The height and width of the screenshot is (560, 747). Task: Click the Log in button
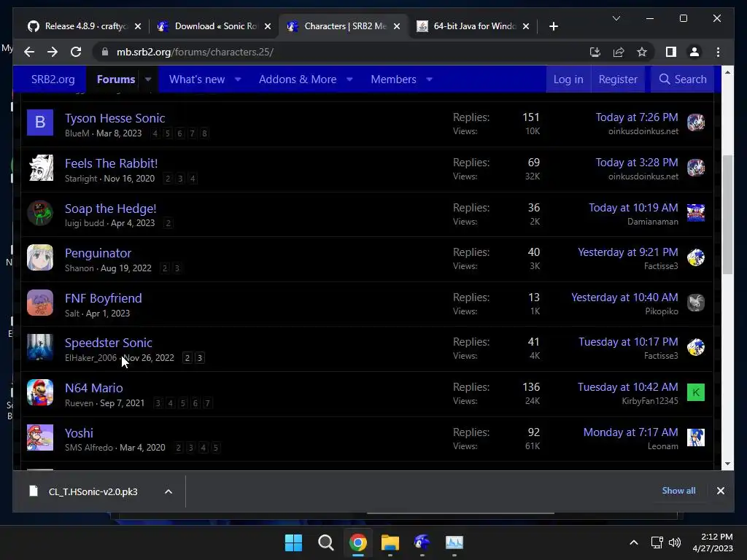568,79
